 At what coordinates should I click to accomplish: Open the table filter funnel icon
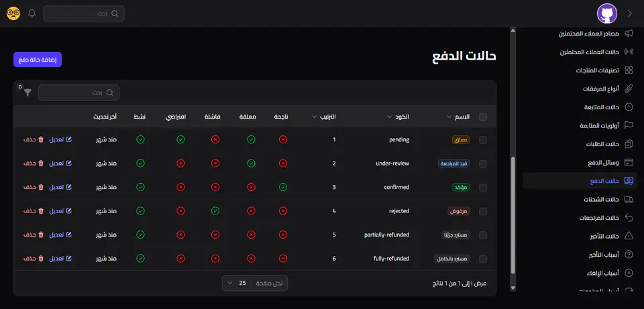(27, 92)
